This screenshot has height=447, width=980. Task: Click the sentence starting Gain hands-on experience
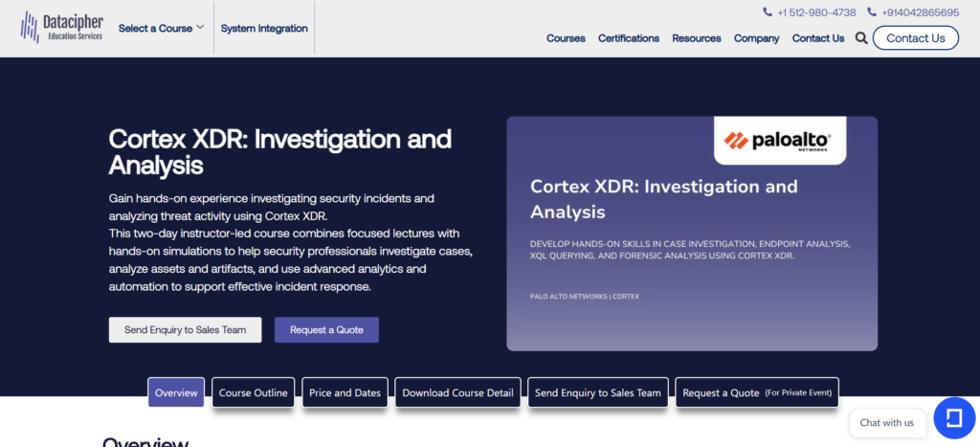click(x=271, y=207)
